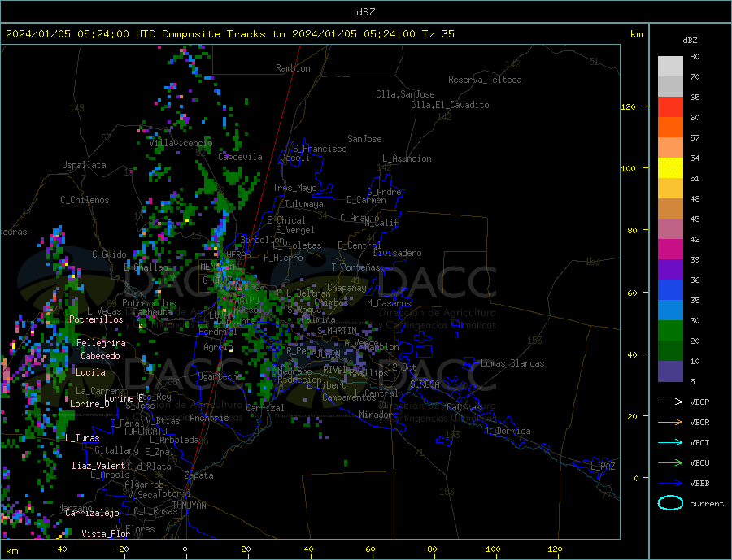The height and width of the screenshot is (560, 732).
Task: Select the bright green 20-30 dBZ swatch
Action: point(670,331)
